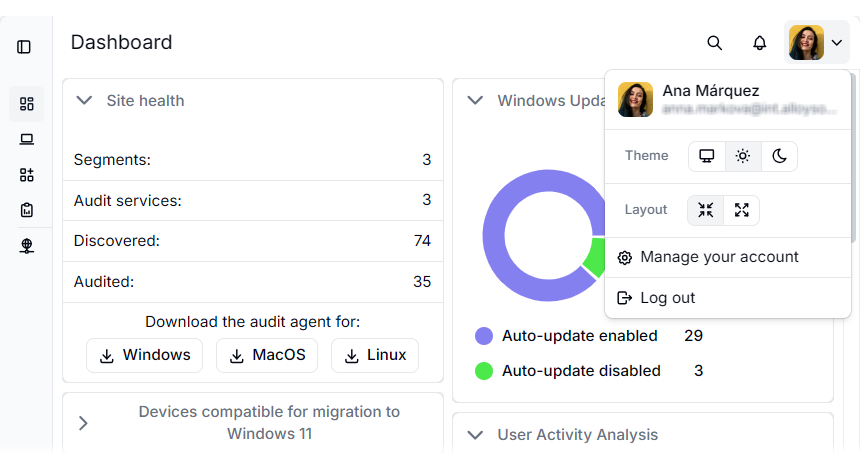
Task: Open the network globe icon in sidebar
Action: 27,246
